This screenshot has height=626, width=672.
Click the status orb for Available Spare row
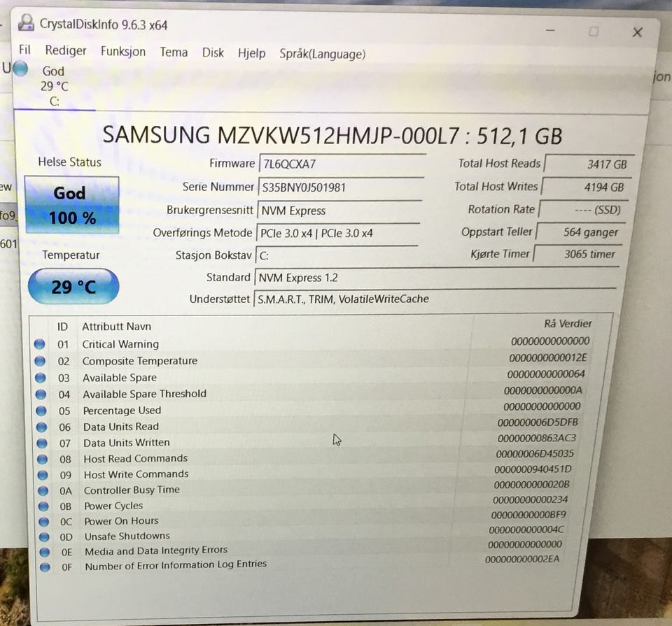click(x=41, y=378)
